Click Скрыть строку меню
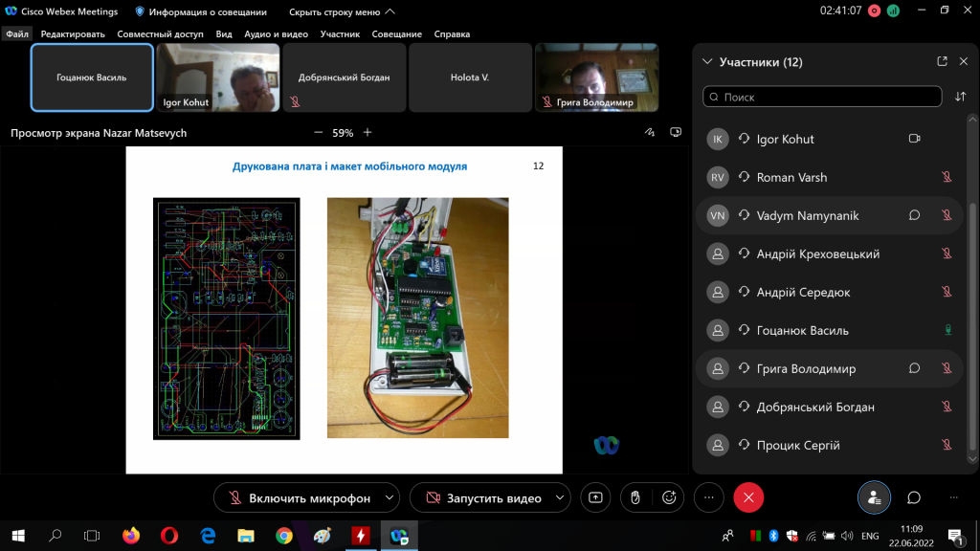This screenshot has width=980, height=551. (337, 11)
